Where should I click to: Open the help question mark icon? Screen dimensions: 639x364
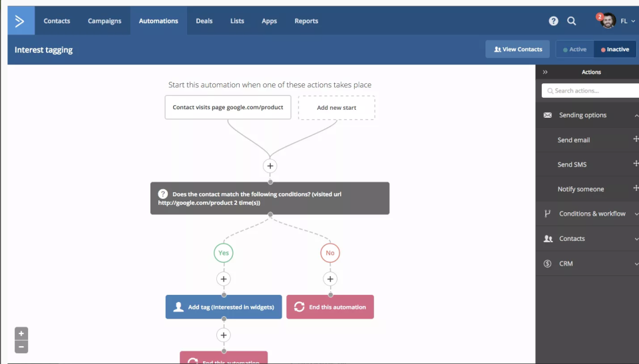(553, 21)
